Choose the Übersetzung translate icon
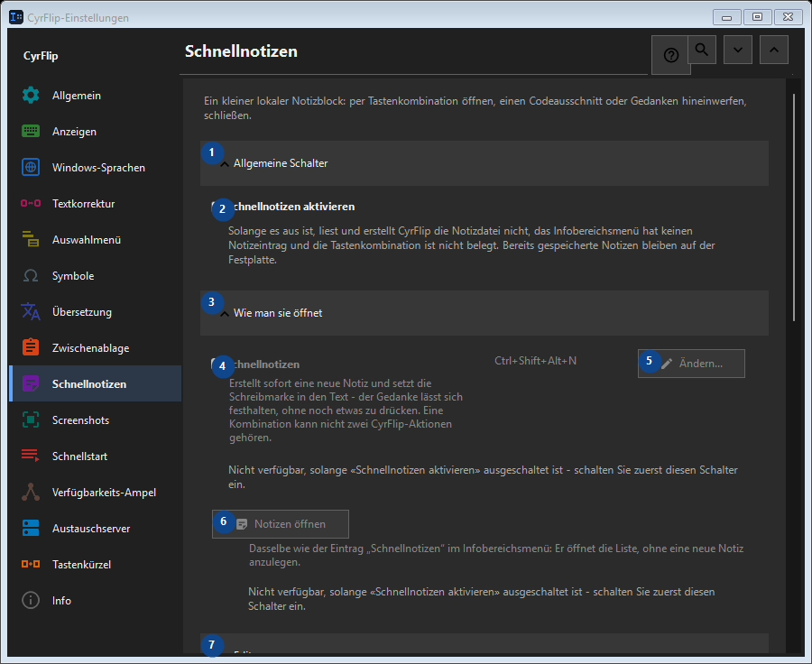 (x=31, y=311)
